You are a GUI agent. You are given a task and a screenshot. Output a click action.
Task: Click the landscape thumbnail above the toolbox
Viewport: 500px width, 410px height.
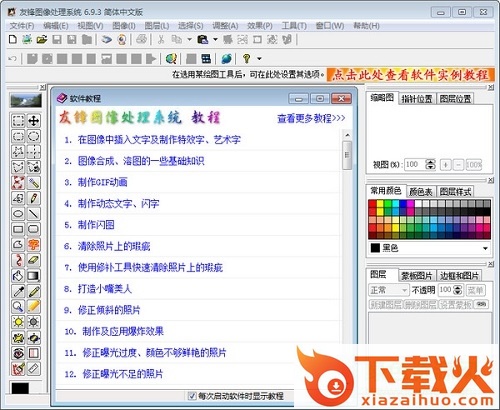point(26,100)
